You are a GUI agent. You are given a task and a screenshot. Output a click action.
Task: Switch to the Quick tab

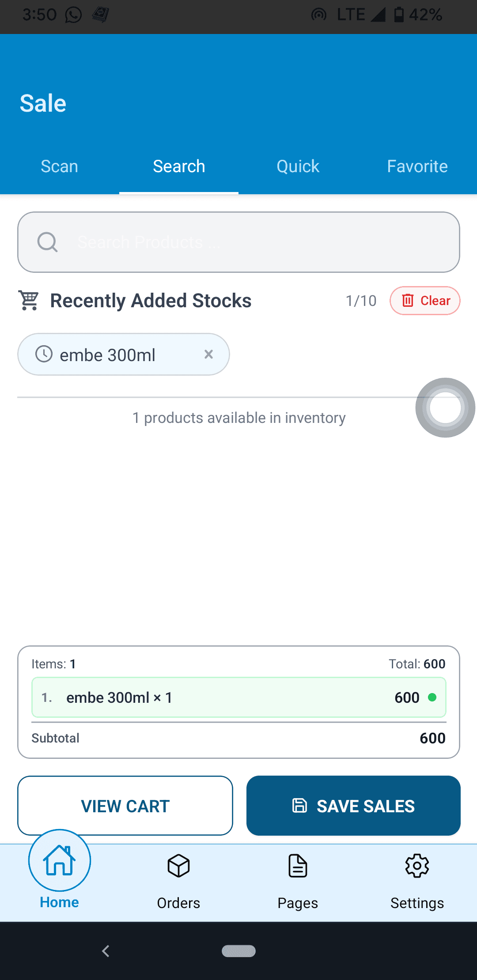pyautogui.click(x=298, y=166)
